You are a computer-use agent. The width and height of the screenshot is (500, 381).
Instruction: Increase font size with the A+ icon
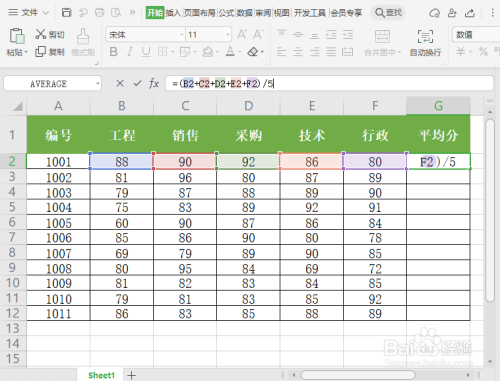(x=242, y=34)
